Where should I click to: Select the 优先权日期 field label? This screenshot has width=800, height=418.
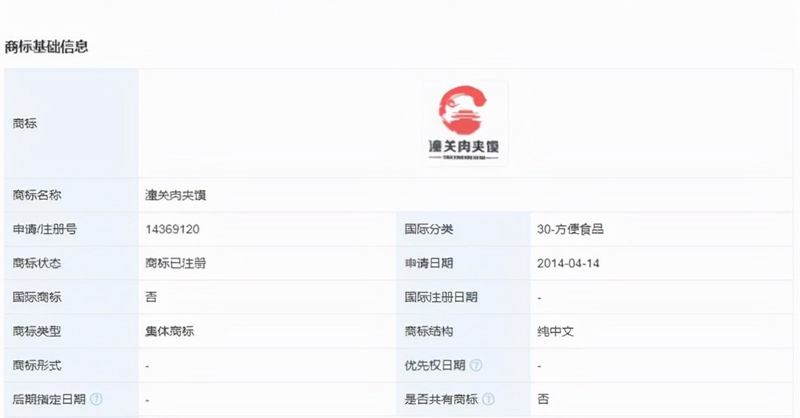click(435, 365)
